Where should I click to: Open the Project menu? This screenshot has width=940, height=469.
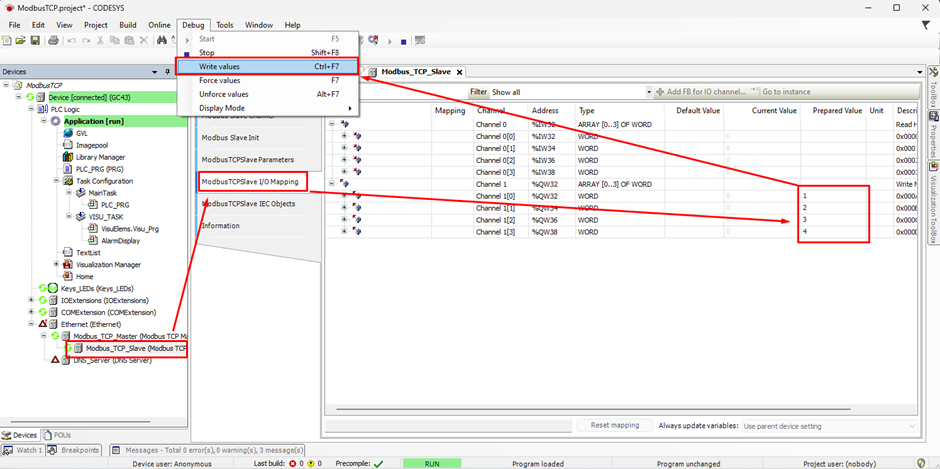click(x=96, y=25)
